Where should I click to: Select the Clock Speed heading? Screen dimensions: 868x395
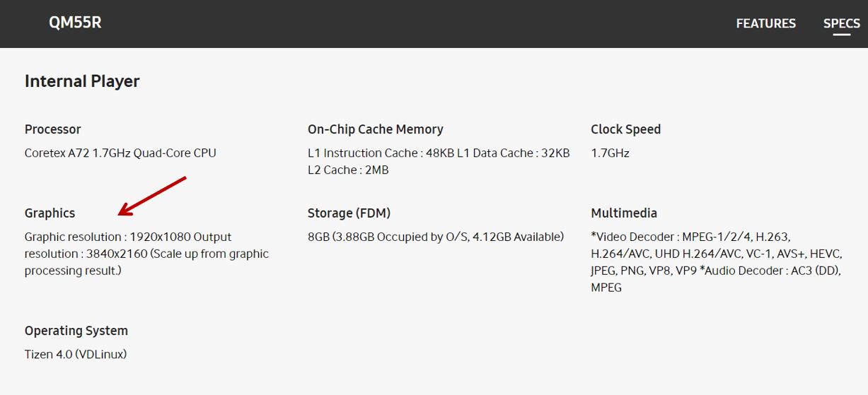coord(626,129)
